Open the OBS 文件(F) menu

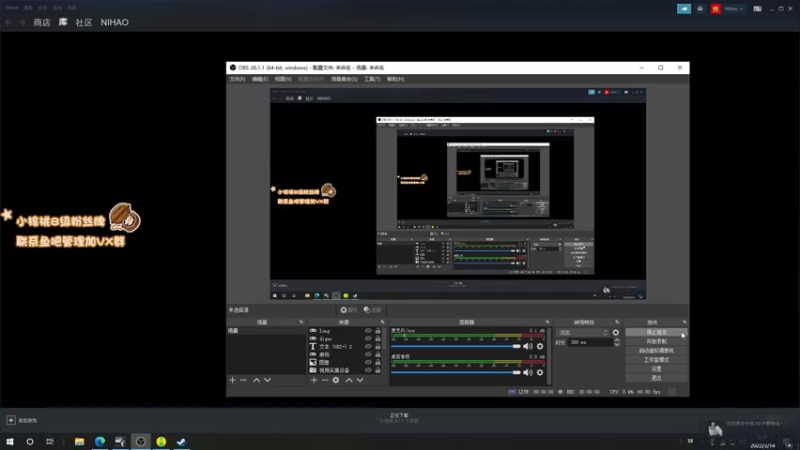coord(237,79)
